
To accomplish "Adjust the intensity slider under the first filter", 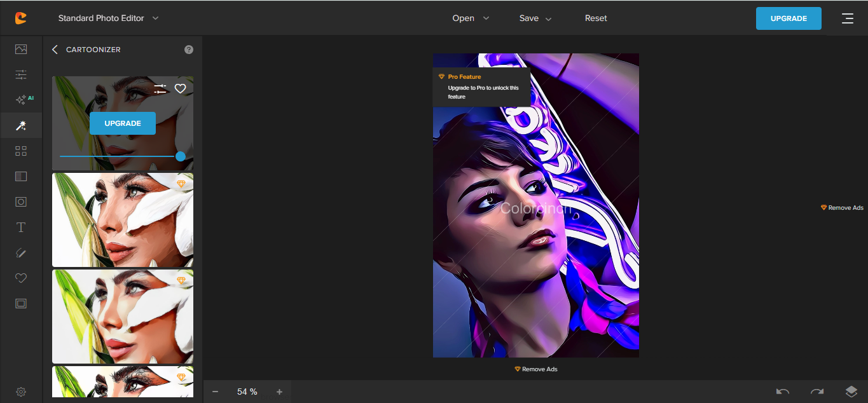I will (180, 156).
